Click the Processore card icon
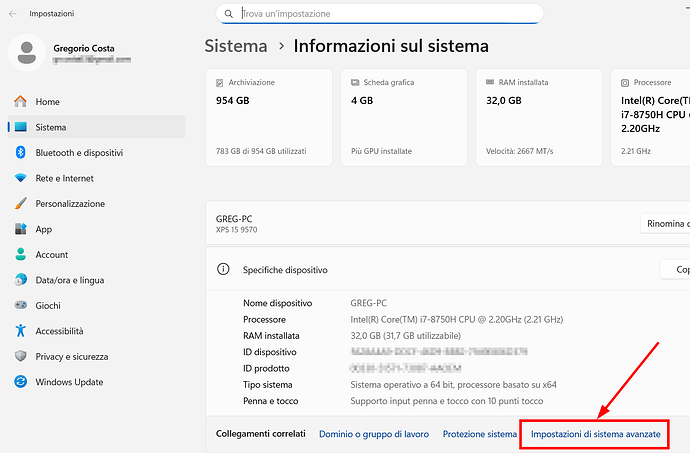This screenshot has height=453, width=690. click(625, 83)
